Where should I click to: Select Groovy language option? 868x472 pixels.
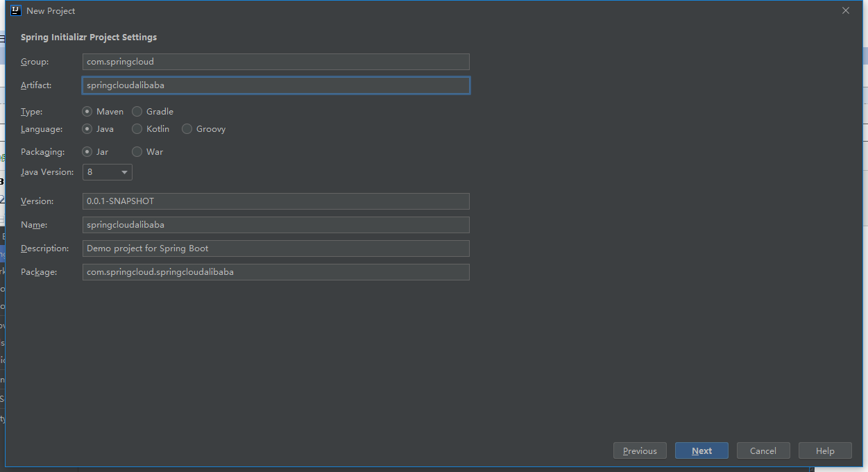(187, 129)
